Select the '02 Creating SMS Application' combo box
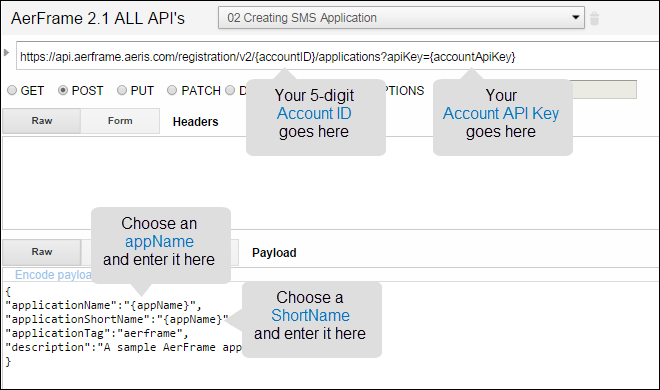Screen dimensions: 660x390 401,18
